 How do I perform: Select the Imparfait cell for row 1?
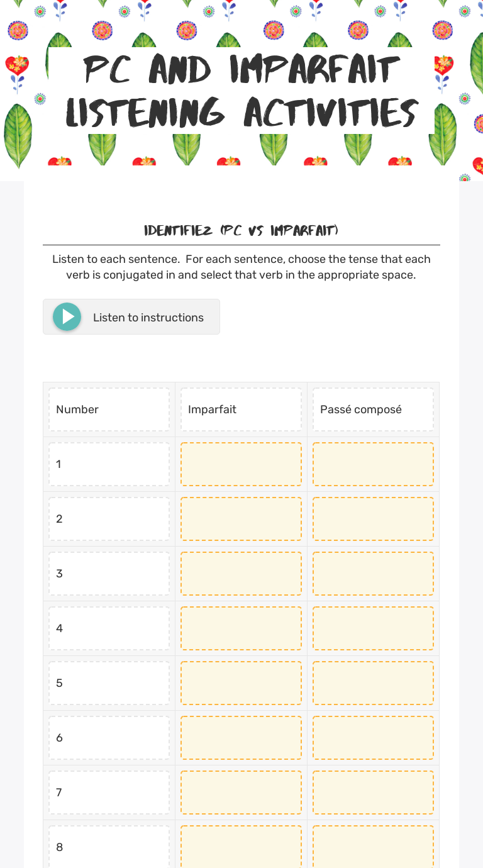tap(241, 464)
